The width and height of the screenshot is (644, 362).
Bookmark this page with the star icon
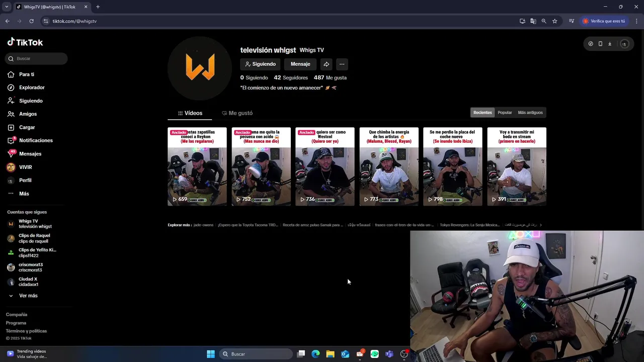[554, 21]
